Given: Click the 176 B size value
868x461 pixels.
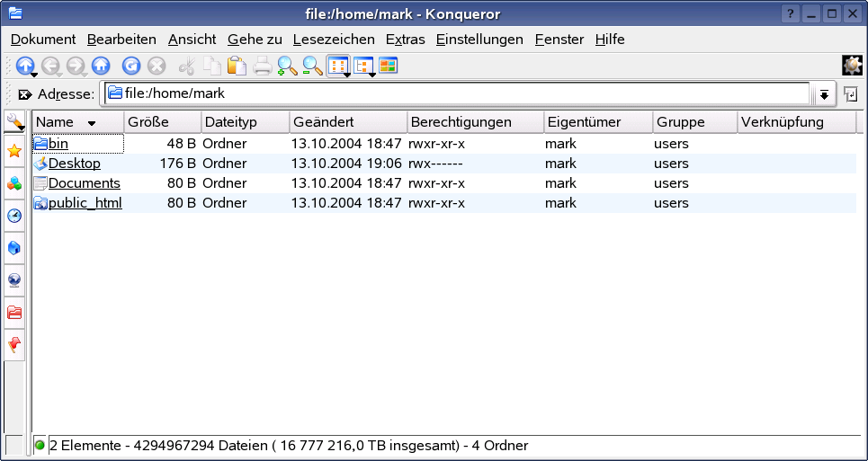Looking at the screenshot, I should pyautogui.click(x=178, y=164).
